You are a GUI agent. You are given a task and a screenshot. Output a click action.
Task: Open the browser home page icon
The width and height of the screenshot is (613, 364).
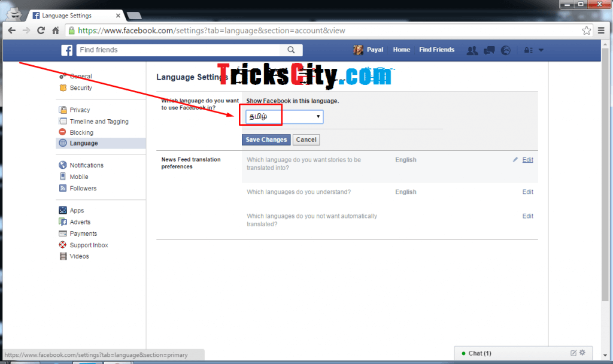(56, 31)
